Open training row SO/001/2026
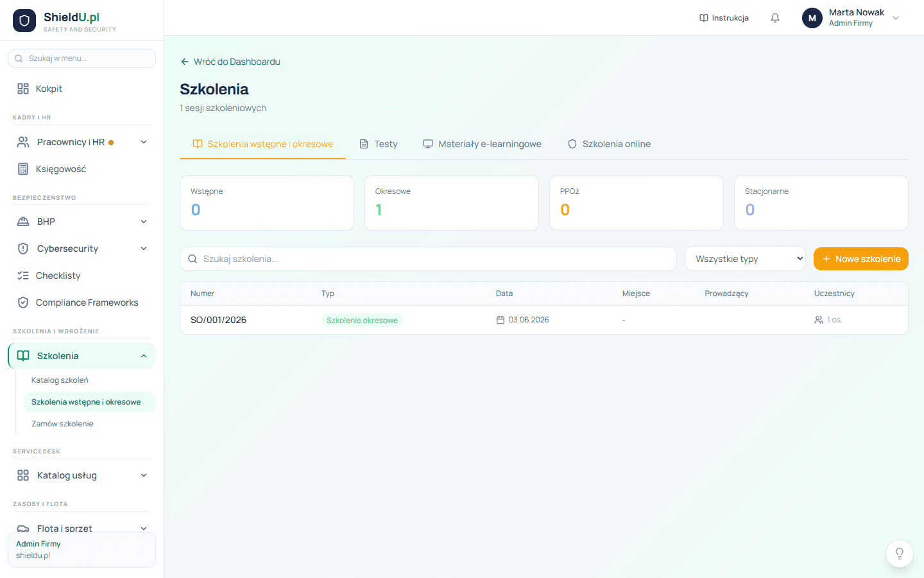Viewport: 924px width, 578px height. [544, 320]
